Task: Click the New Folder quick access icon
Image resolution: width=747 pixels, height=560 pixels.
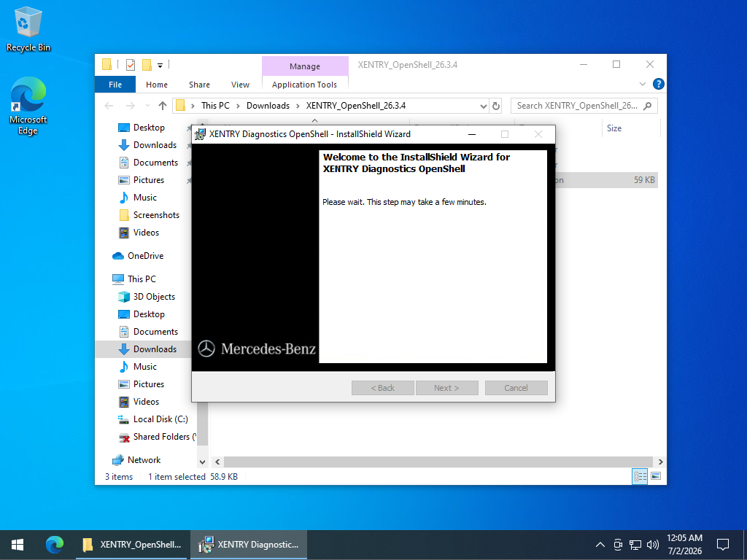Action: [147, 64]
